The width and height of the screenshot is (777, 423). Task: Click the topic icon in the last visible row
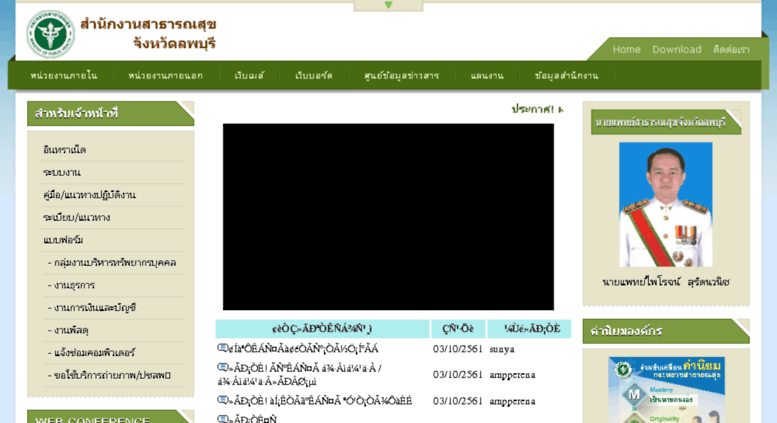click(x=222, y=419)
